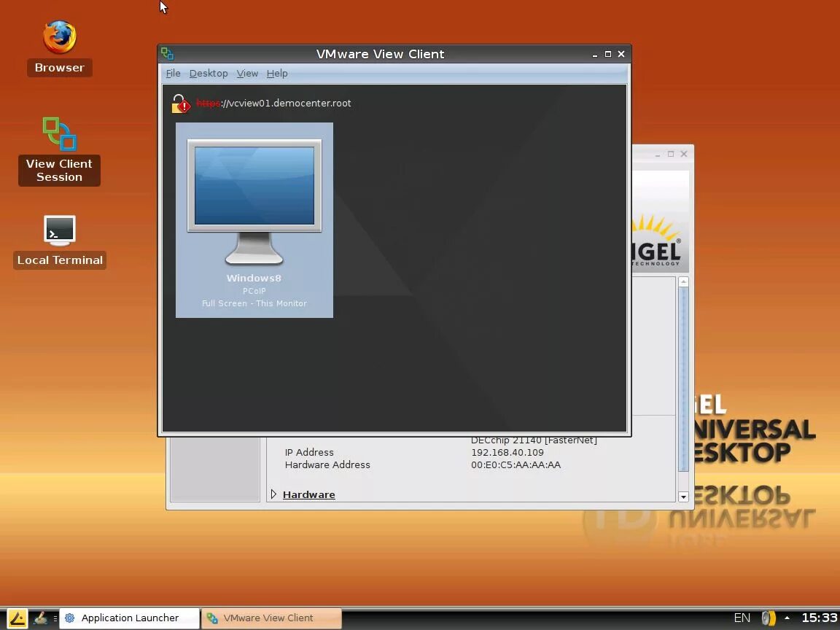The image size is (840, 630).
Task: Open the File menu
Action: 173,74
